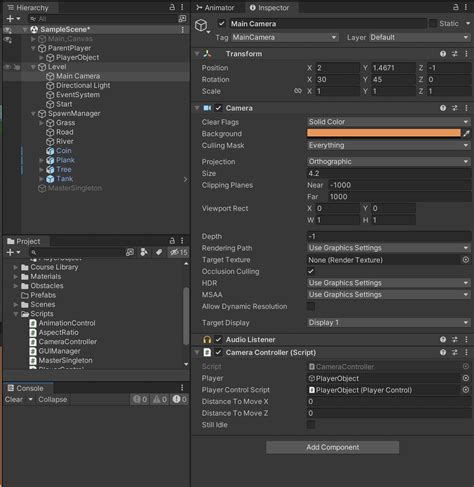Open Transform component options menu

tap(466, 54)
